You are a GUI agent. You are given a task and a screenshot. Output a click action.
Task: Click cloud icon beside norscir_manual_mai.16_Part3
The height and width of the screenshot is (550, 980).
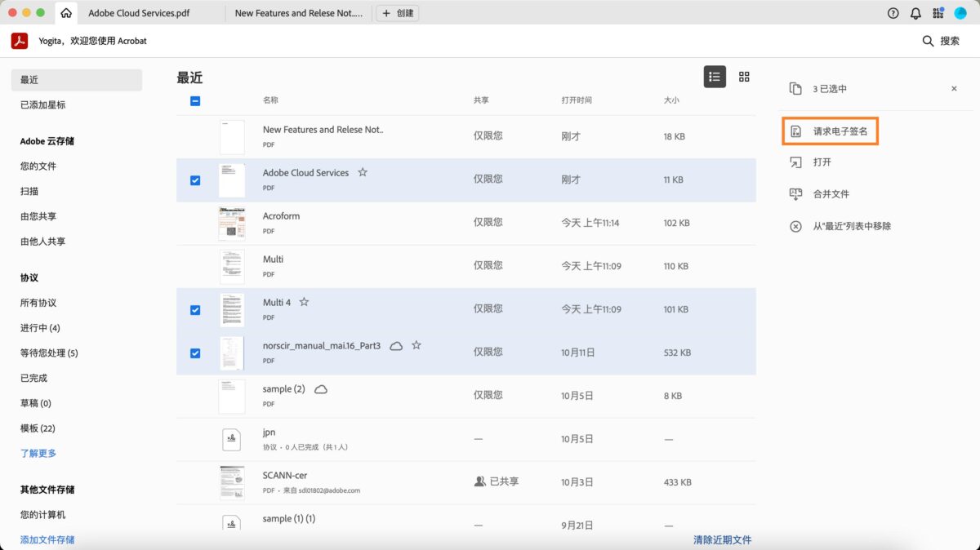[396, 346]
